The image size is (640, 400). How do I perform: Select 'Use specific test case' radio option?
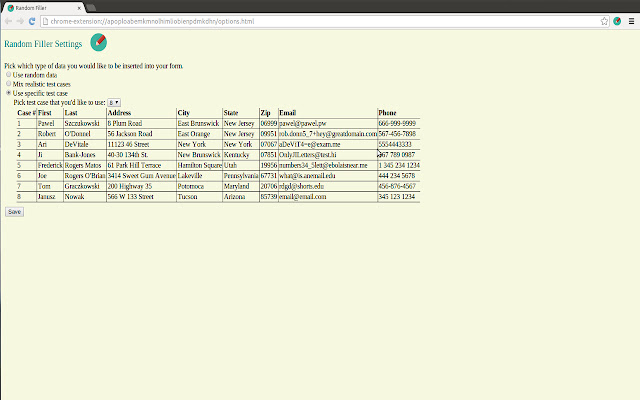pyautogui.click(x=9, y=93)
